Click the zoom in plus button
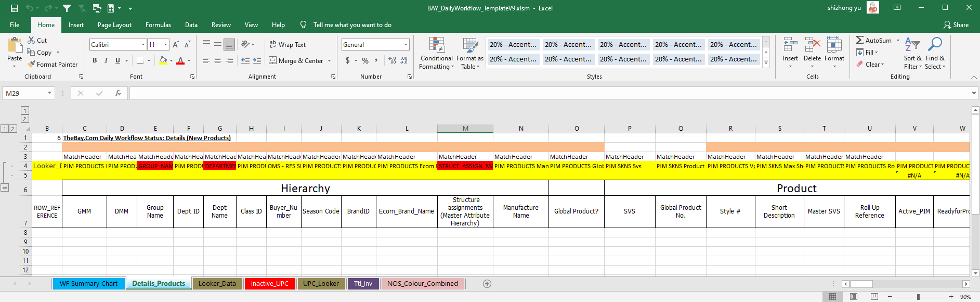The width and height of the screenshot is (980, 302). coord(951,297)
